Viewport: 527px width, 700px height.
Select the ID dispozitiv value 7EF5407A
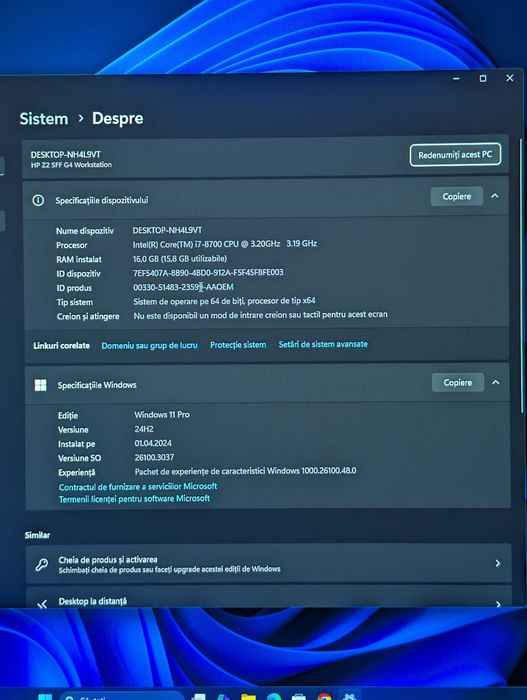[208, 272]
